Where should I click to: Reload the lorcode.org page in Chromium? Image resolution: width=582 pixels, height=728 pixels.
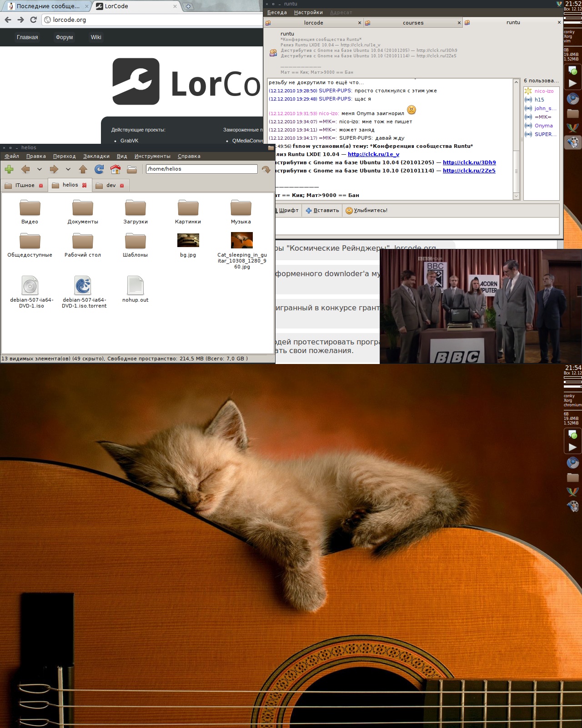pos(33,20)
